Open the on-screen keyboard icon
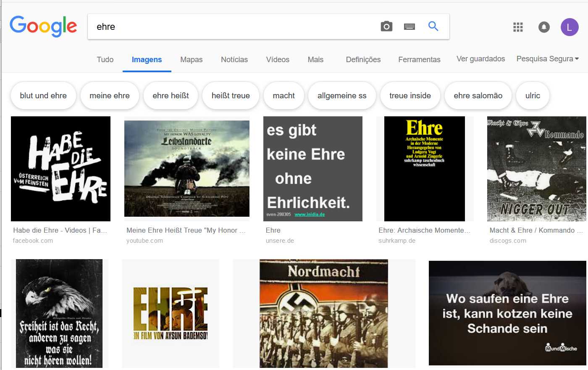 click(x=409, y=26)
